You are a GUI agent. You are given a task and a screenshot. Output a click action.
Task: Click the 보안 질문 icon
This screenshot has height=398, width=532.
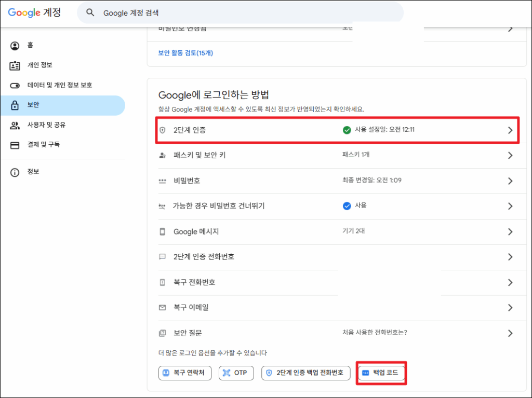pyautogui.click(x=163, y=333)
